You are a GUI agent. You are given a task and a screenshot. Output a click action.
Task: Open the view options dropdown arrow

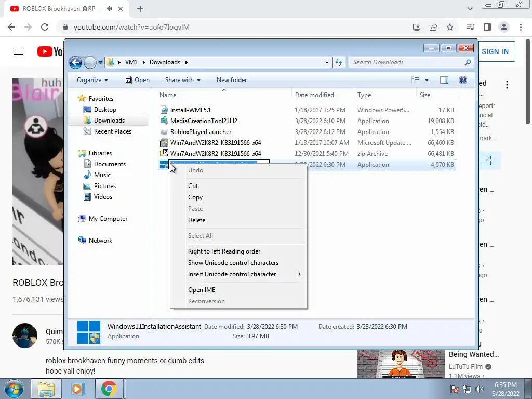point(427,80)
